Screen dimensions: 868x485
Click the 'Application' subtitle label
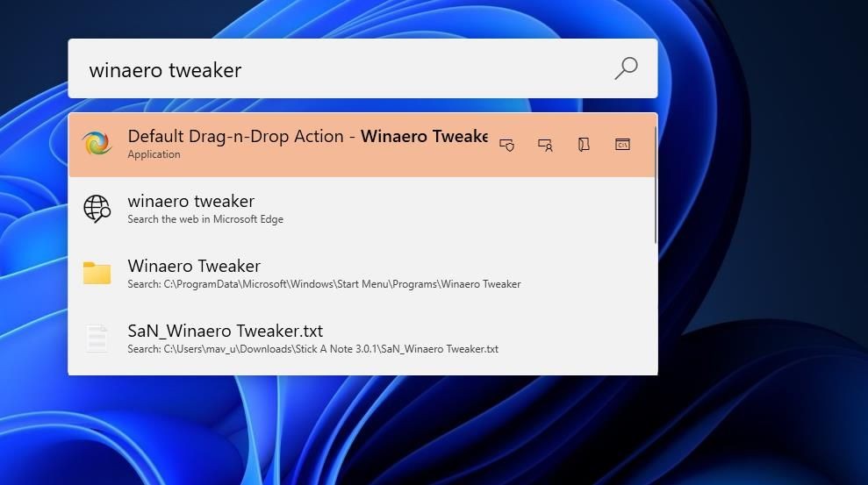pyautogui.click(x=154, y=154)
